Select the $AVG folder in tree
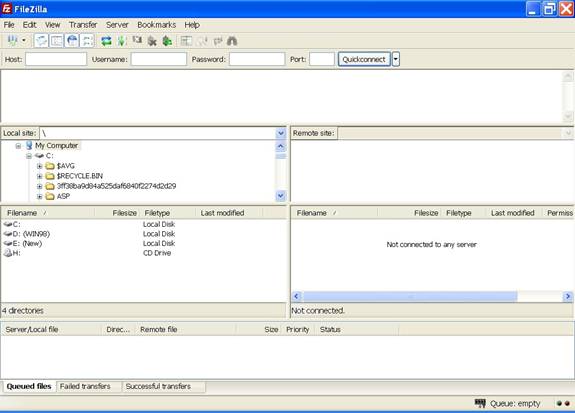 click(66, 166)
